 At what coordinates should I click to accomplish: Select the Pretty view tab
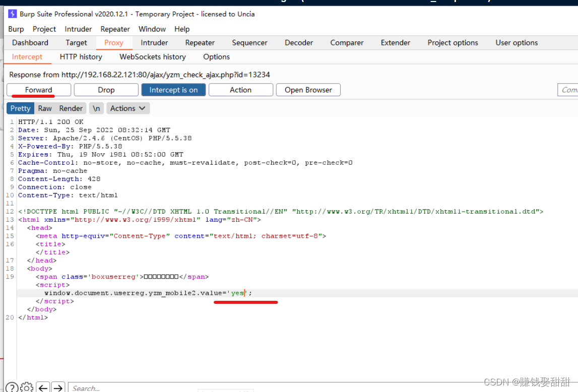point(20,108)
